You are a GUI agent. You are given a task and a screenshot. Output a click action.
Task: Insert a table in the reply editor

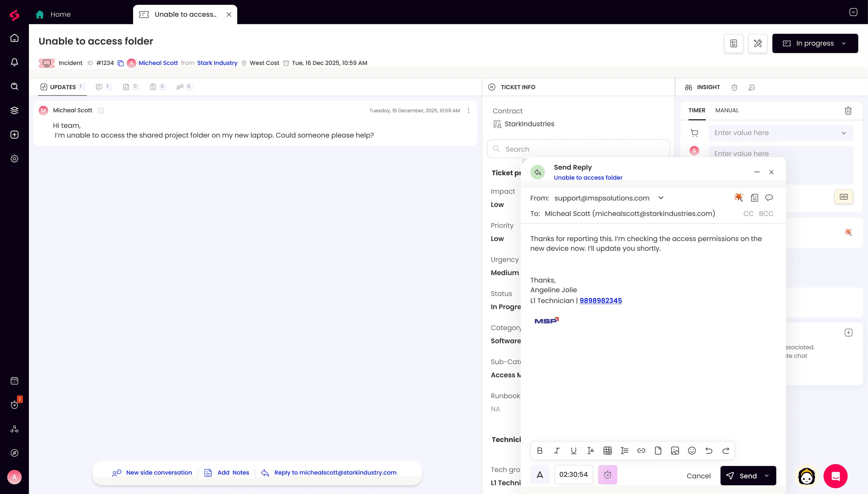click(x=607, y=451)
